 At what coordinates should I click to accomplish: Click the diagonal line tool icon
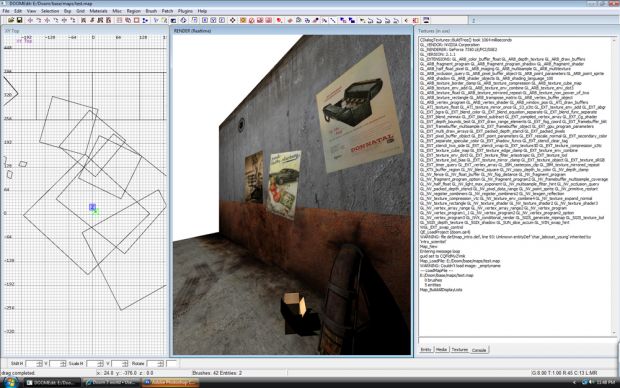click(x=333, y=20)
